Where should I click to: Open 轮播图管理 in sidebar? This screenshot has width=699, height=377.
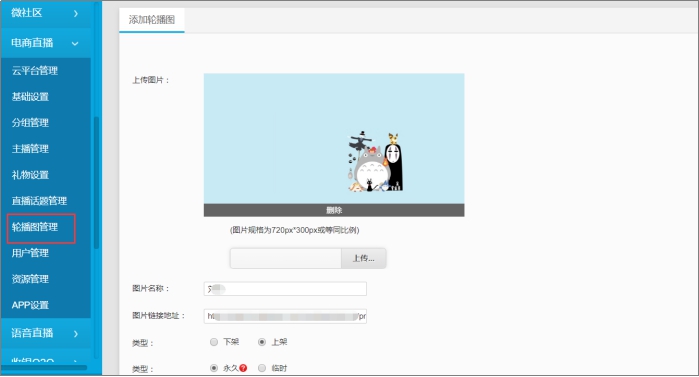click(35, 227)
